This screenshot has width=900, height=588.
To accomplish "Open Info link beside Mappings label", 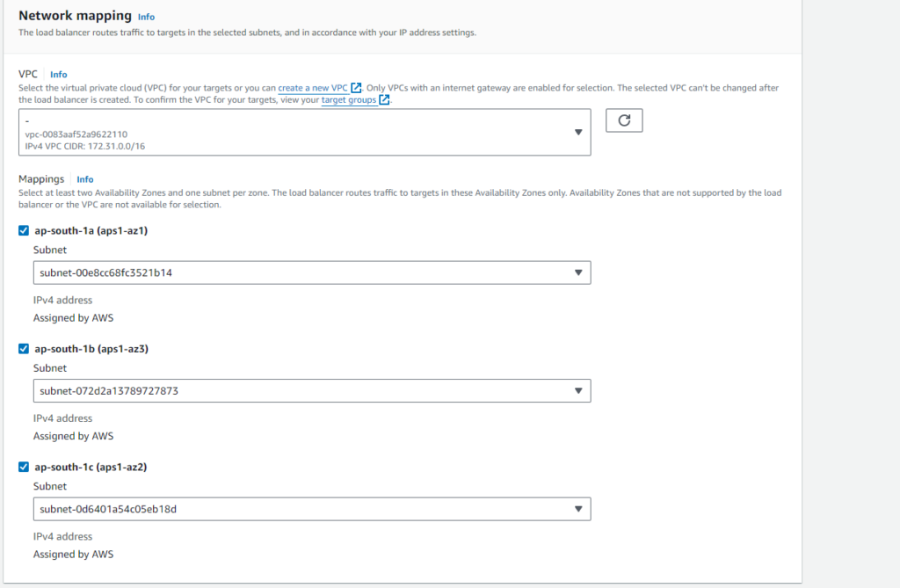I will (85, 179).
